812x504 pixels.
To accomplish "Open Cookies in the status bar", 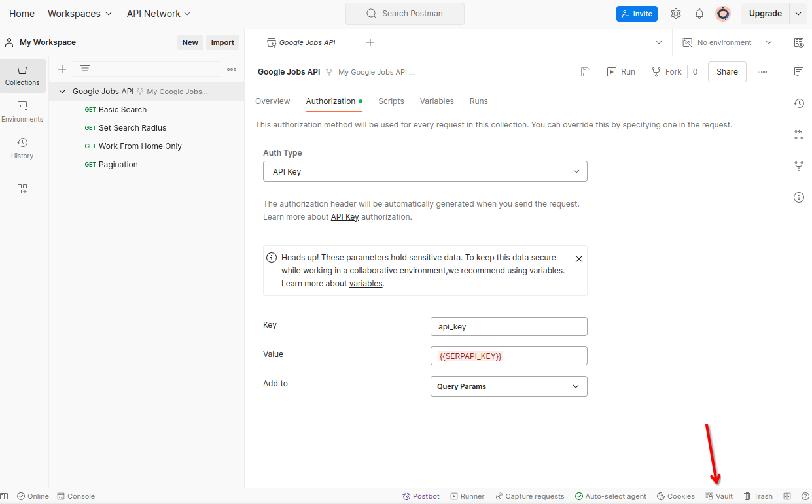I will pos(675,496).
